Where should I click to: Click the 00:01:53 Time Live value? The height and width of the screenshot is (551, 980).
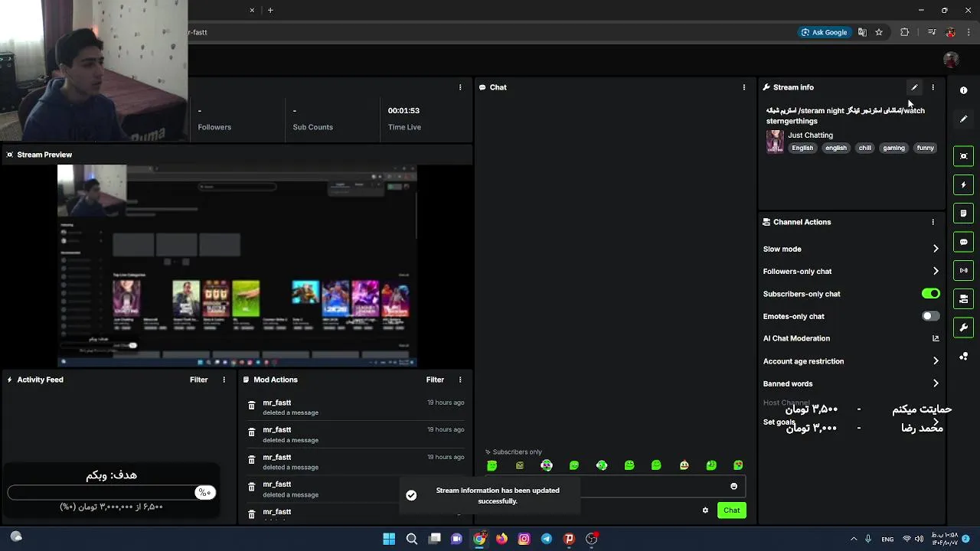click(403, 110)
